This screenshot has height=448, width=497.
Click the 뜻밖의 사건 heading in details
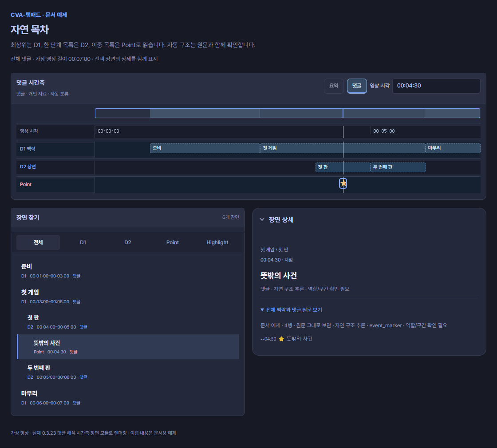coord(279,276)
